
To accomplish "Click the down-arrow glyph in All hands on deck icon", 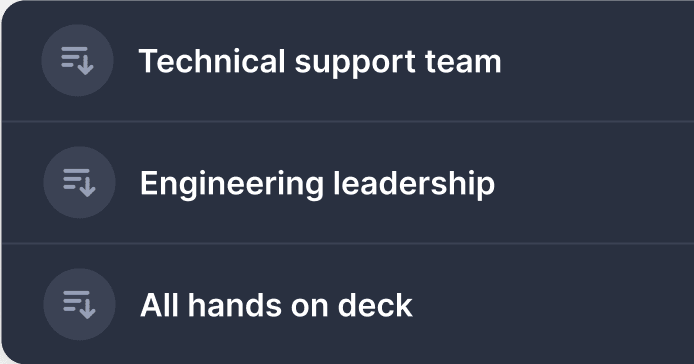I will click(x=88, y=310).
